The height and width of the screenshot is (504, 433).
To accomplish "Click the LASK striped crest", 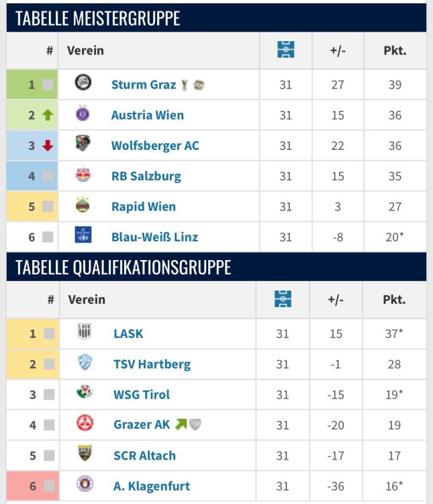I will (85, 333).
